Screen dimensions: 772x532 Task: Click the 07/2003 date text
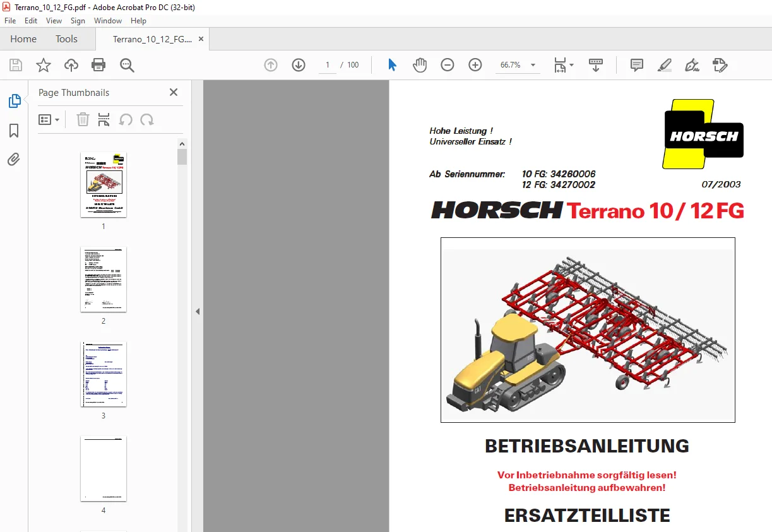click(x=721, y=184)
